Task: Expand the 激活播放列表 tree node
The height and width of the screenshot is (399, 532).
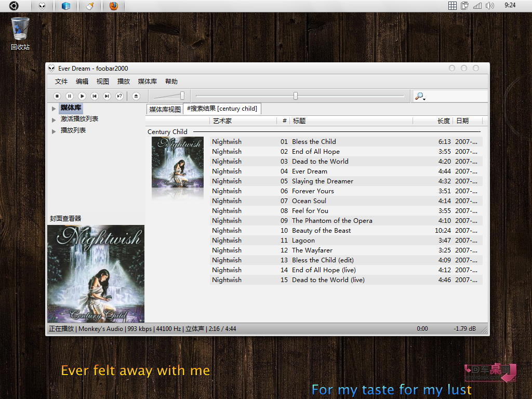Action: (x=54, y=120)
